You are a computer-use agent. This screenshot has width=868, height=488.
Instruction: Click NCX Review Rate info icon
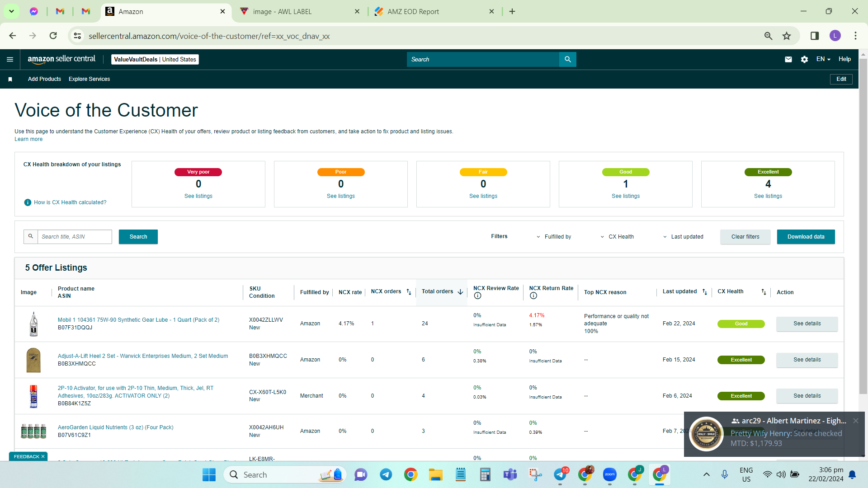click(x=477, y=296)
